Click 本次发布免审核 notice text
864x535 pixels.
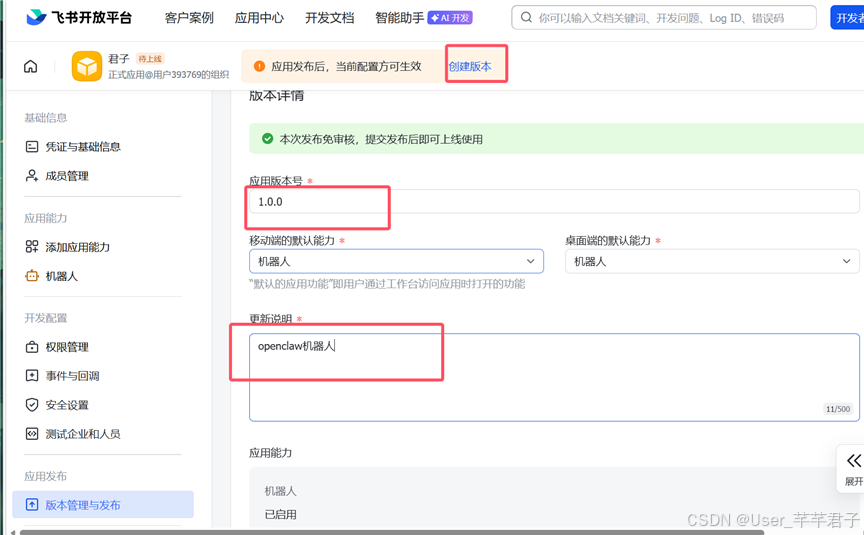[381, 139]
